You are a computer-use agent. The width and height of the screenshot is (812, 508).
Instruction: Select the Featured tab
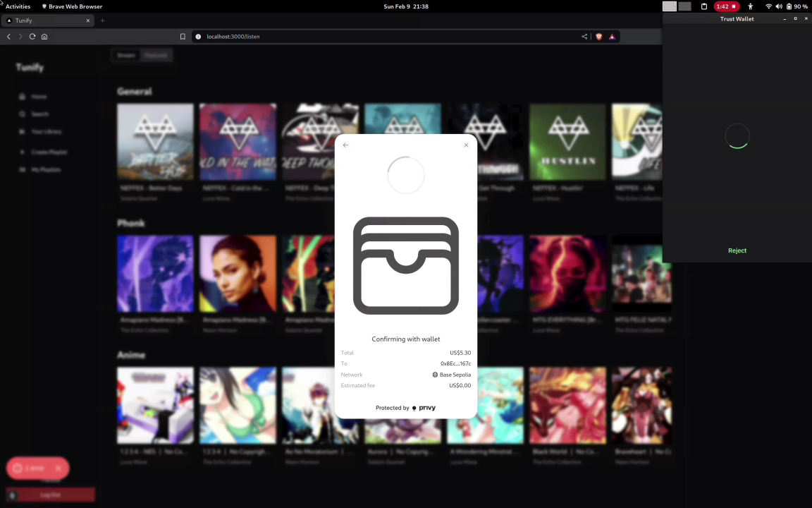156,55
